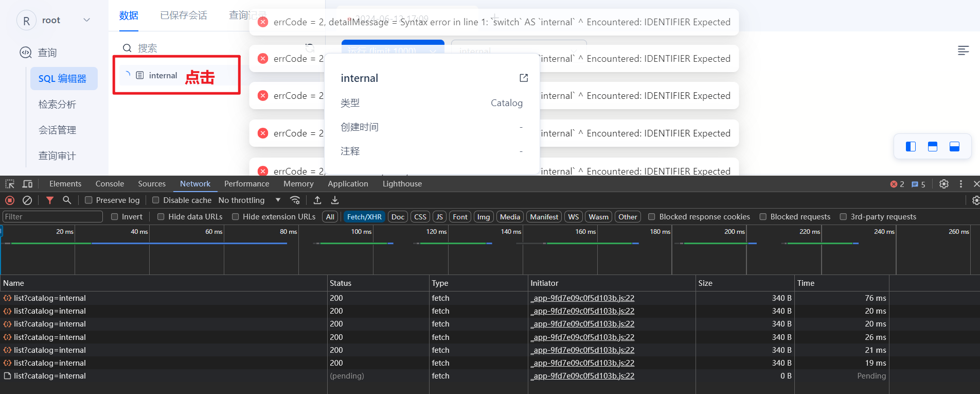Viewport: 980px width, 394px height.
Task: Select the left sidebar layout icon
Action: (911, 147)
